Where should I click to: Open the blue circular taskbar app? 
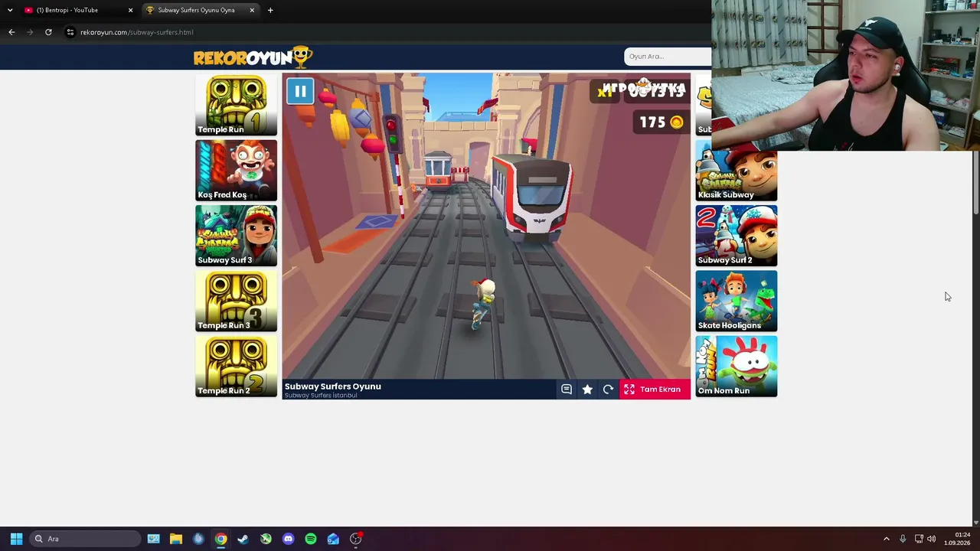(x=198, y=539)
